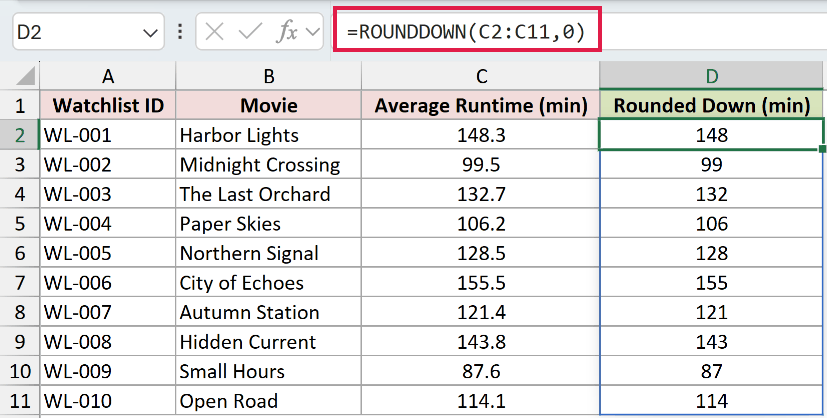Select the Open Road cell
Image resolution: width=827 pixels, height=418 pixels.
(268, 401)
